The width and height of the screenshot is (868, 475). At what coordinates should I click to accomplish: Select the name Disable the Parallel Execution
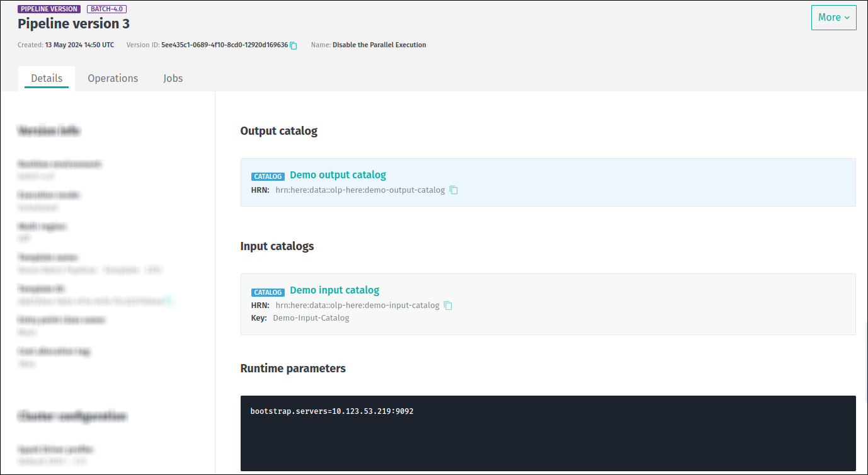point(379,45)
